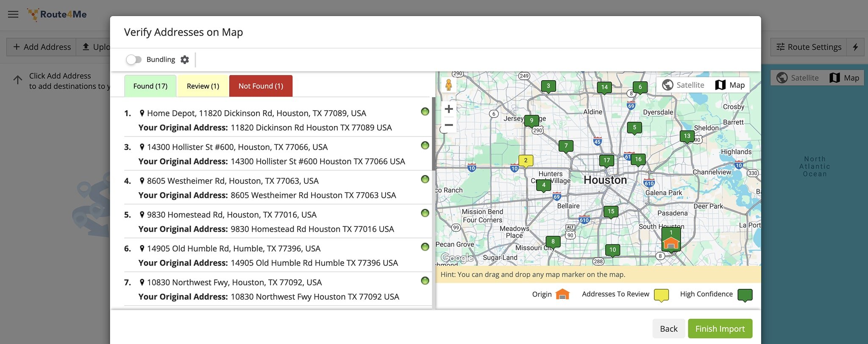
Task: Click Addresses To Review yellow legend swatch
Action: click(x=661, y=295)
